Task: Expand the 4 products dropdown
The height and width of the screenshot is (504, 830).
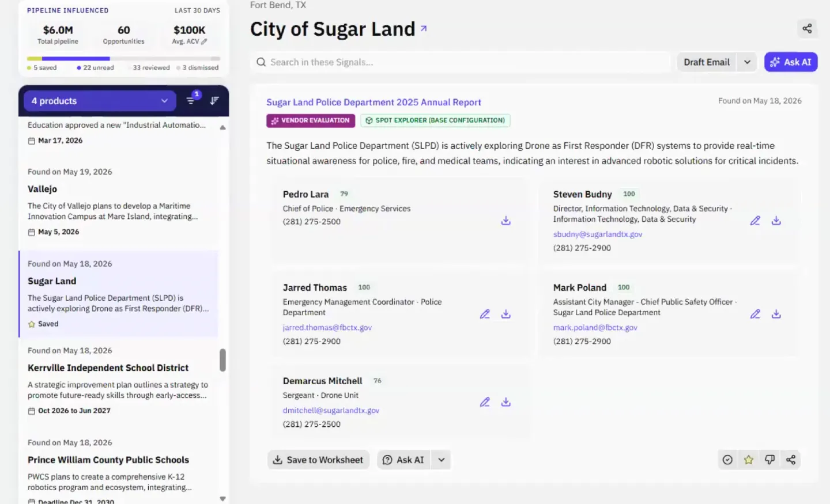Action: click(x=100, y=101)
